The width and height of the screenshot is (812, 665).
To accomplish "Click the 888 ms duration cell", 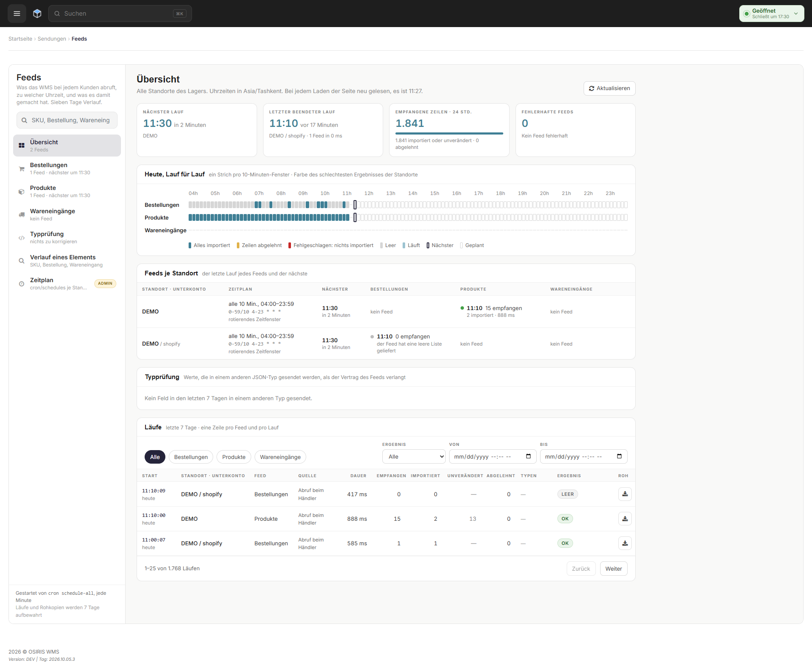I will (x=357, y=519).
